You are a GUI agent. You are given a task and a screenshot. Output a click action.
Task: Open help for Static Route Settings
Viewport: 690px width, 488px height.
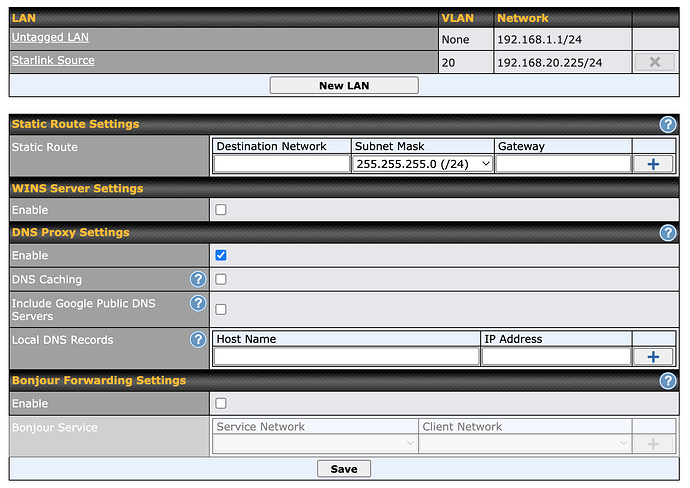tap(668, 125)
